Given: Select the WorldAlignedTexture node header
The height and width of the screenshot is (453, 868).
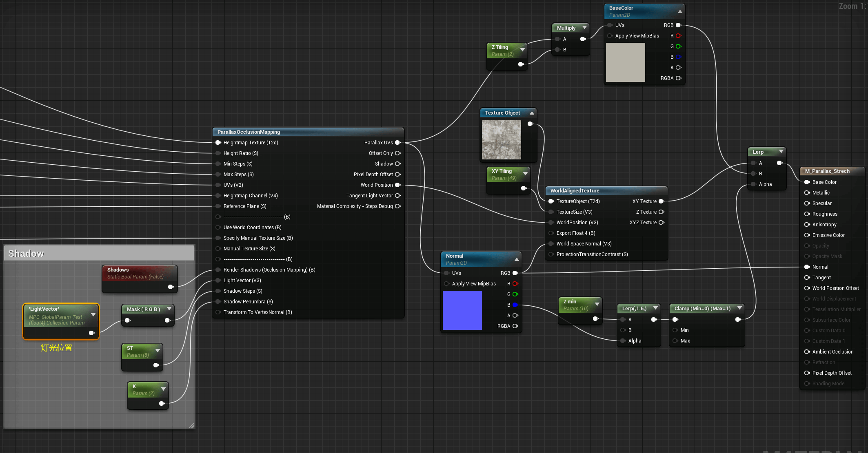Looking at the screenshot, I should (x=575, y=191).
